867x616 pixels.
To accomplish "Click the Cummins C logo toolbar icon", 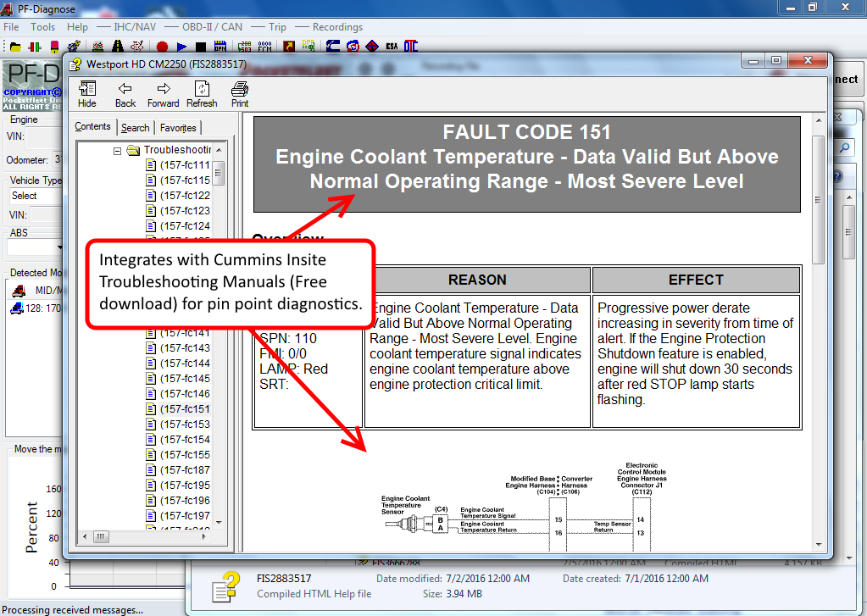I will click(x=333, y=47).
